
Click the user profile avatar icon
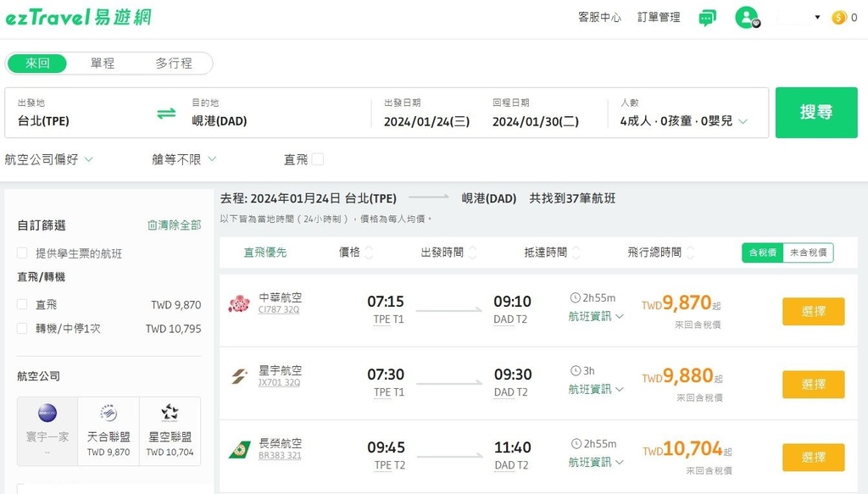[746, 17]
